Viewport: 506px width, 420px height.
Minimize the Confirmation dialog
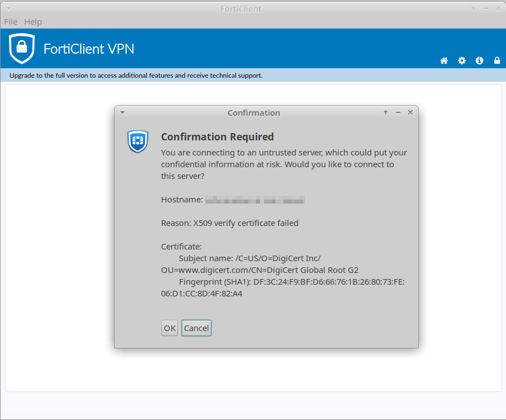pos(398,112)
